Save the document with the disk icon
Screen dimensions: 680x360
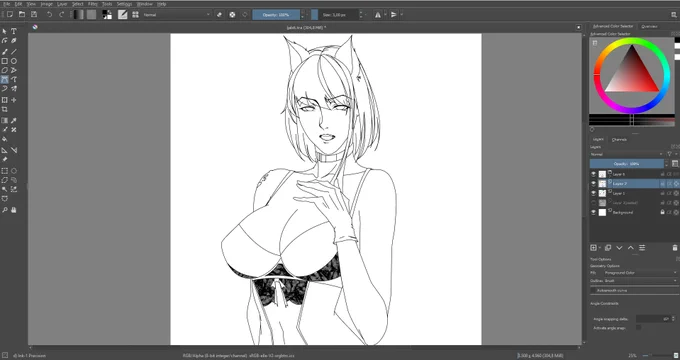pos(34,15)
